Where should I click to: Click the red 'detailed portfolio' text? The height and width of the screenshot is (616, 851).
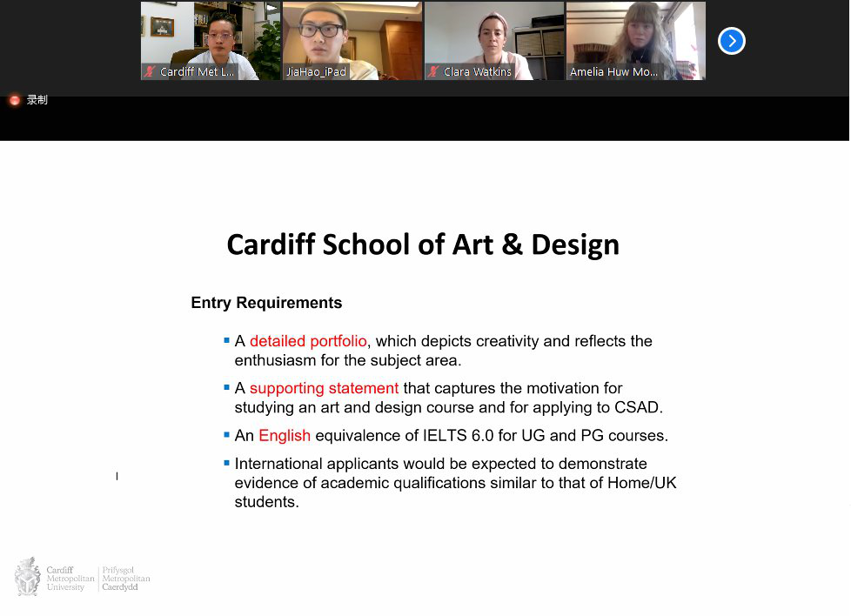(x=308, y=341)
